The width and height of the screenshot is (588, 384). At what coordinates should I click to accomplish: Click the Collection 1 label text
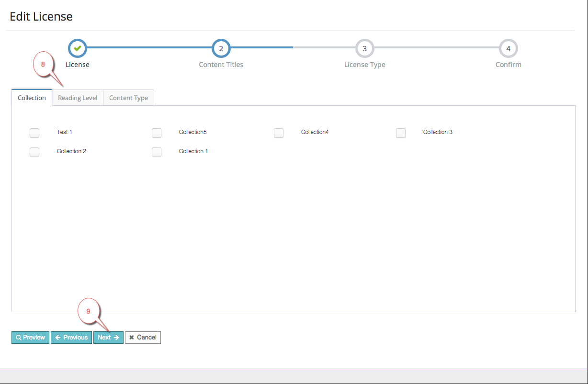(x=193, y=151)
